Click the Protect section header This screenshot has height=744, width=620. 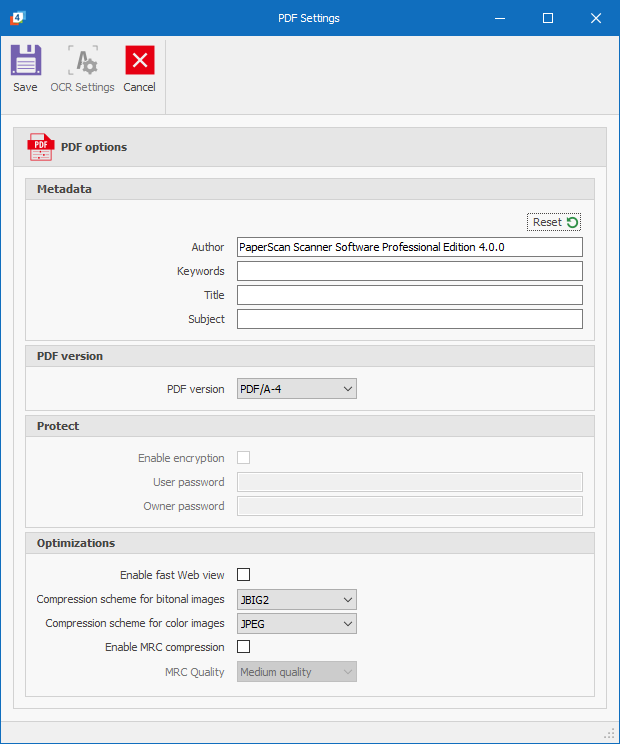click(x=310, y=426)
